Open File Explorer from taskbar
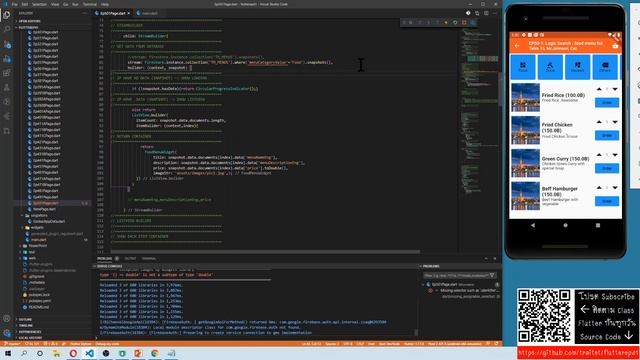The image size is (640, 360). 56,353
